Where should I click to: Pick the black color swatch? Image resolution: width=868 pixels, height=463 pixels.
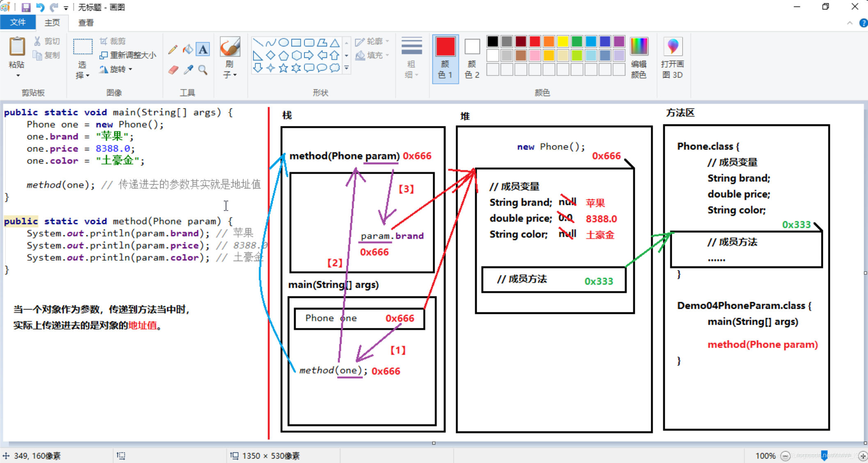[x=493, y=41]
